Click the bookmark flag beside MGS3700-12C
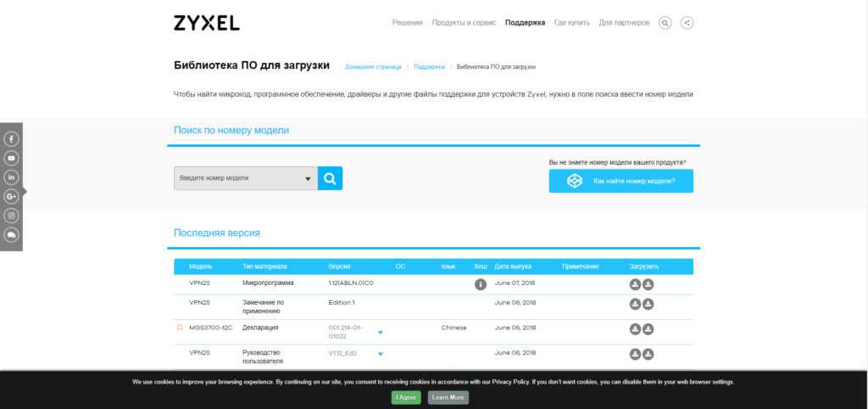This screenshot has width=868, height=409. pos(180,328)
